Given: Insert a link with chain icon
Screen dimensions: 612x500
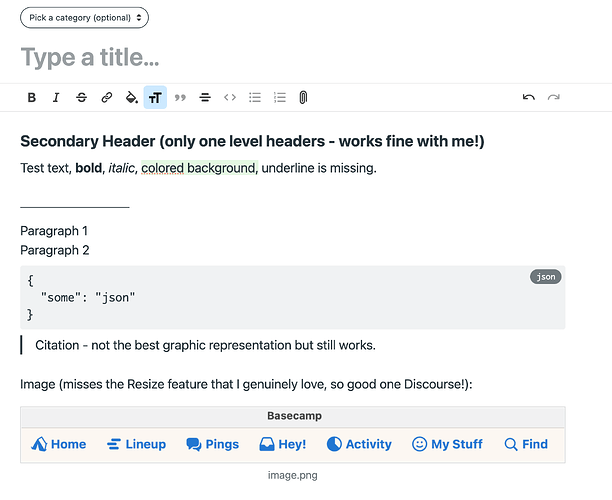Looking at the screenshot, I should pos(107,97).
